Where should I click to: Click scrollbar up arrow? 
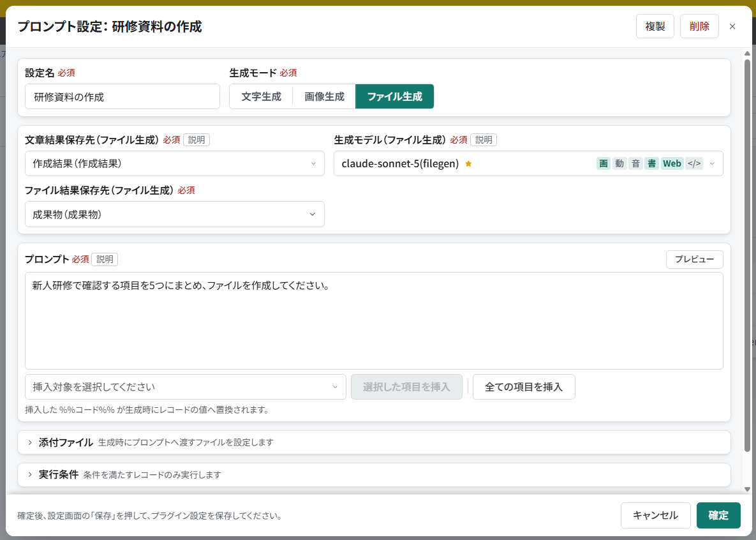click(x=747, y=54)
